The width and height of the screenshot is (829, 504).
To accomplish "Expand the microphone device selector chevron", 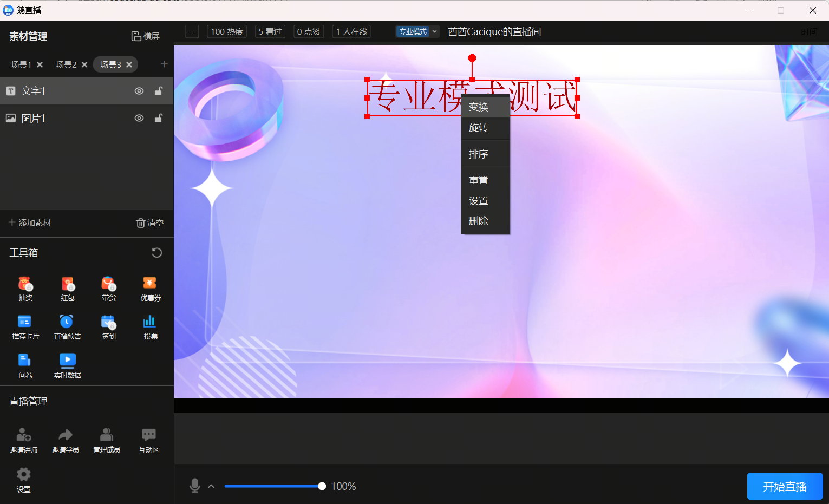I will [x=211, y=486].
